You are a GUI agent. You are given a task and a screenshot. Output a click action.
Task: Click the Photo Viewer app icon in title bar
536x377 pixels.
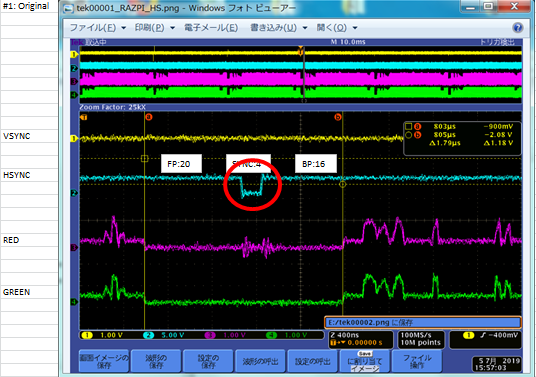click(x=68, y=8)
